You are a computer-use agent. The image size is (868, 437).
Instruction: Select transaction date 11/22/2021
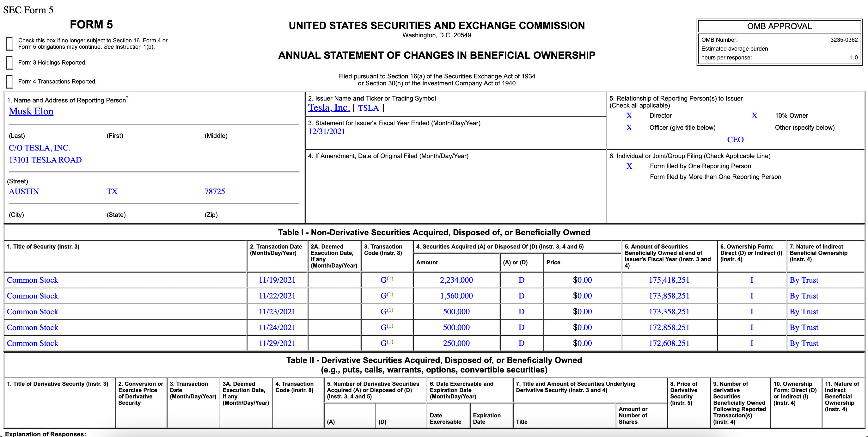[x=277, y=296]
